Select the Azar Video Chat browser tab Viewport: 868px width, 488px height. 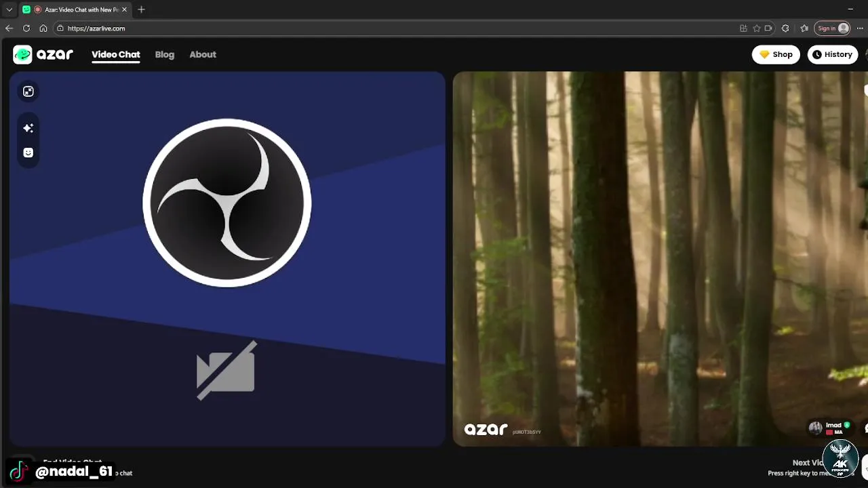pyautogui.click(x=75, y=9)
